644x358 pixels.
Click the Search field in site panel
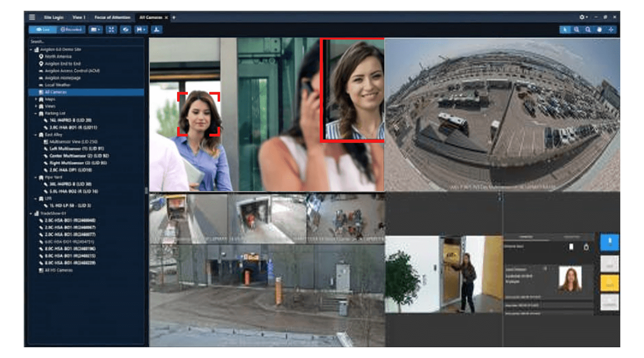pos(85,42)
